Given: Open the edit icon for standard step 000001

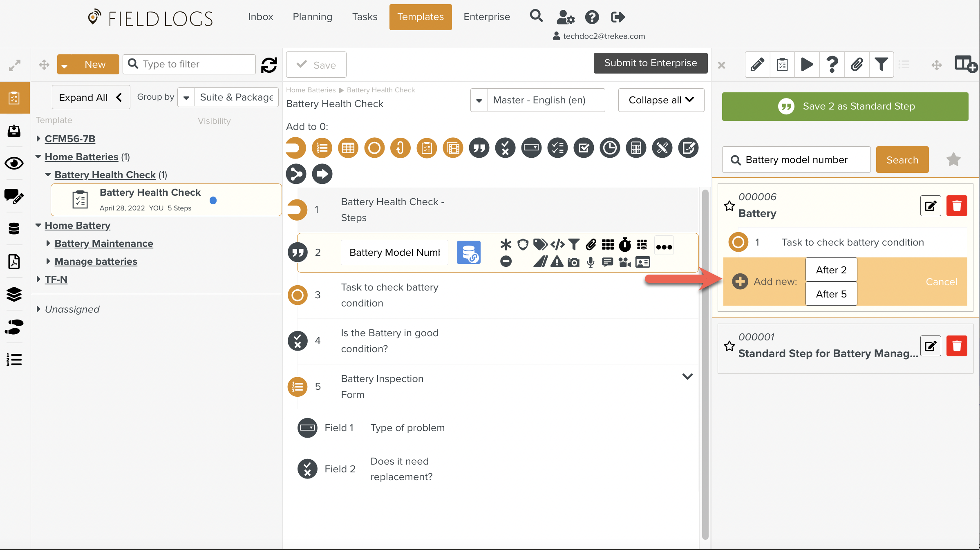Looking at the screenshot, I should (931, 346).
